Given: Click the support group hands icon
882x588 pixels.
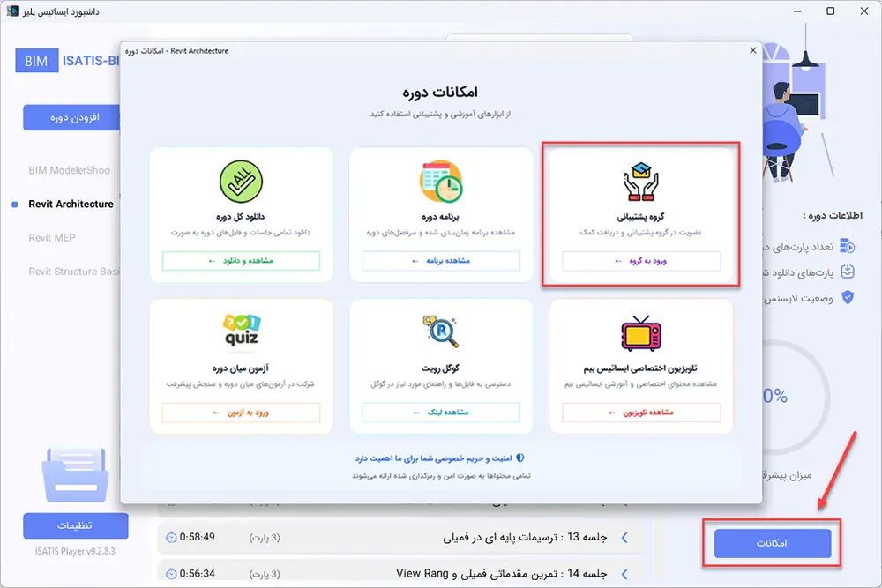Looking at the screenshot, I should tap(640, 182).
